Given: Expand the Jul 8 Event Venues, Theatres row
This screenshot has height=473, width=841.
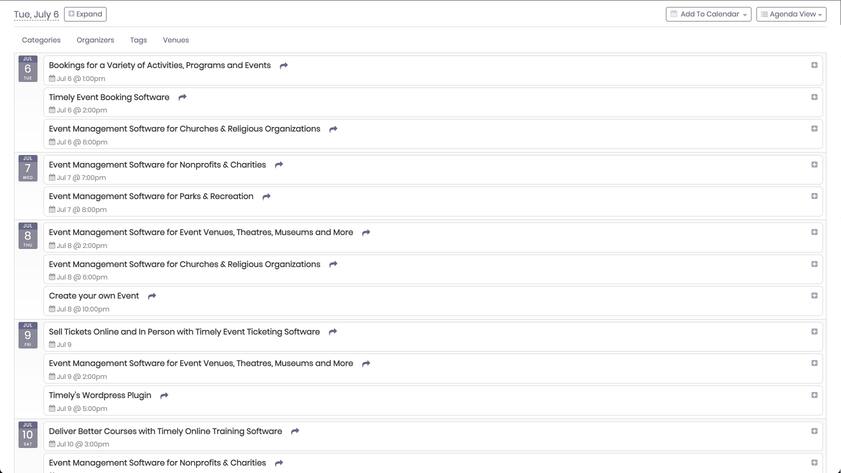Looking at the screenshot, I should point(814,232).
